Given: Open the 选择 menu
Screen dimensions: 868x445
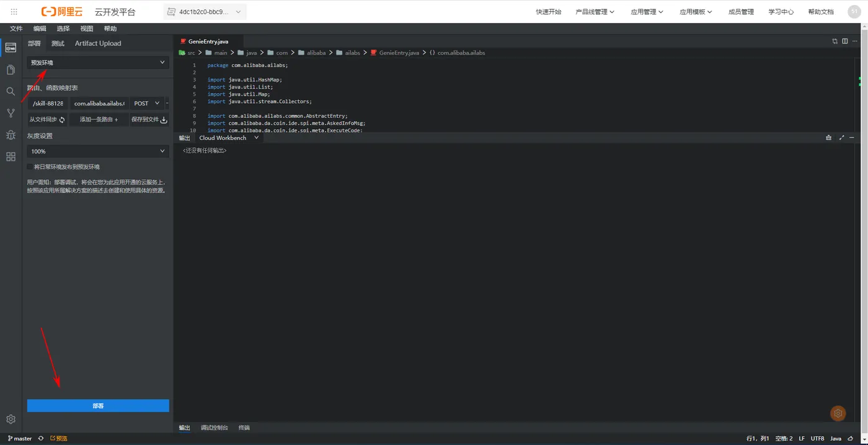Looking at the screenshot, I should point(63,29).
